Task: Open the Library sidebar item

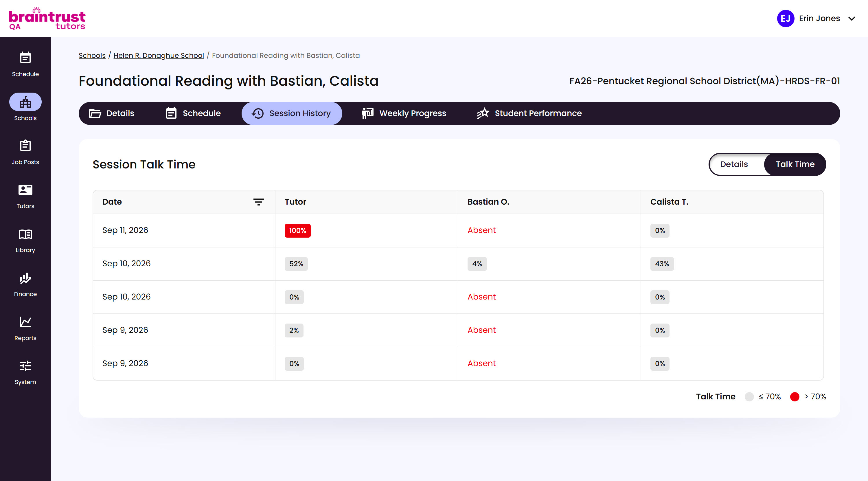Action: [x=25, y=240]
